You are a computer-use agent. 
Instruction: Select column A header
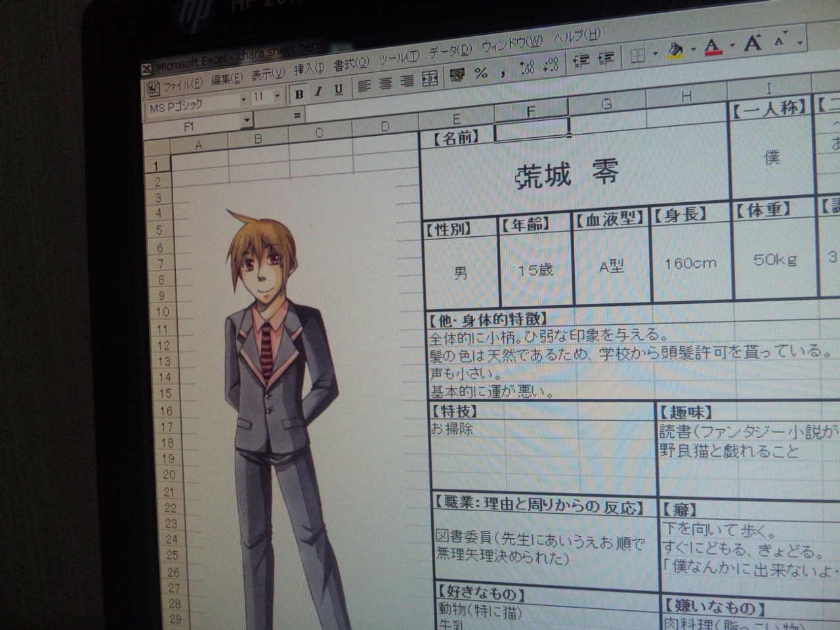pyautogui.click(x=199, y=146)
